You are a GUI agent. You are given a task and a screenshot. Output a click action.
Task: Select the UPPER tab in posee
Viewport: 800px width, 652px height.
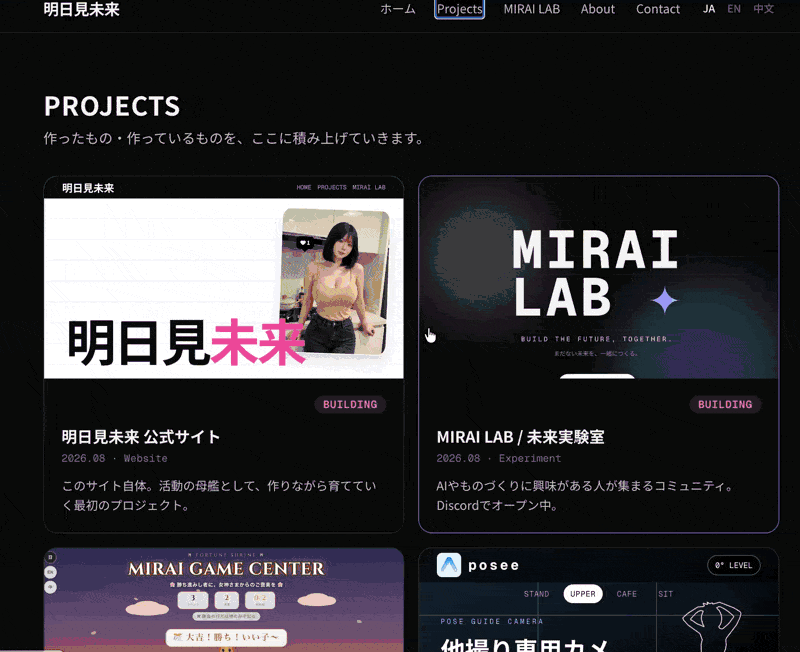[583, 594]
